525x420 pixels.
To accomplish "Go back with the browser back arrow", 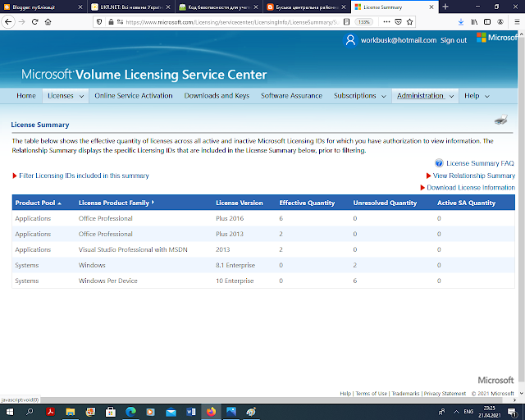I will (x=8, y=22).
